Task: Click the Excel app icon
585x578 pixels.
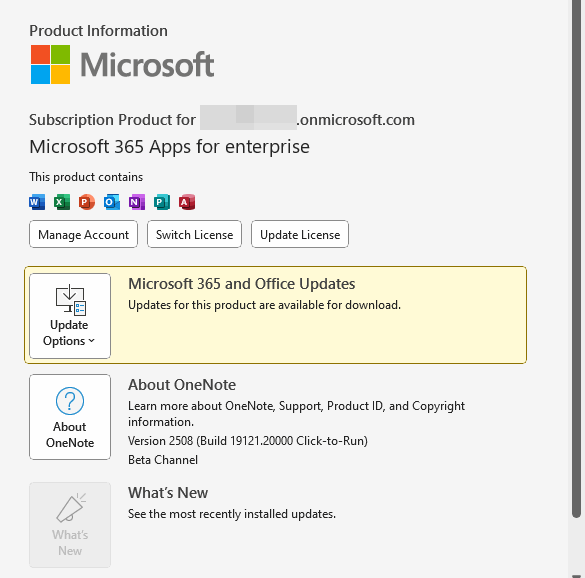Action: [62, 202]
